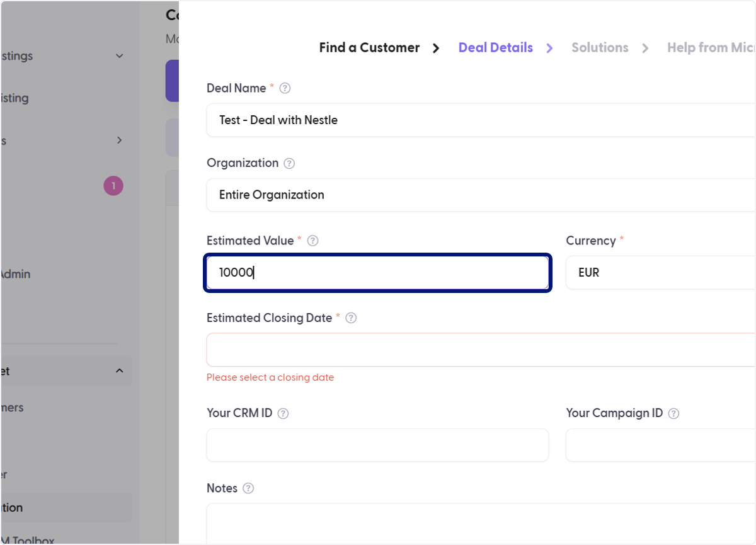Image resolution: width=756 pixels, height=545 pixels.
Task: Select the highlighted sidebar item ending in 'tion'
Action: point(66,508)
